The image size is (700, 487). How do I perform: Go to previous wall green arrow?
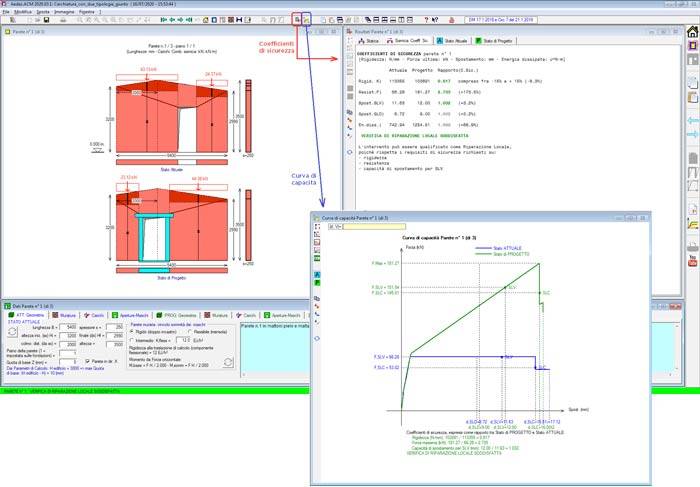coord(172,20)
